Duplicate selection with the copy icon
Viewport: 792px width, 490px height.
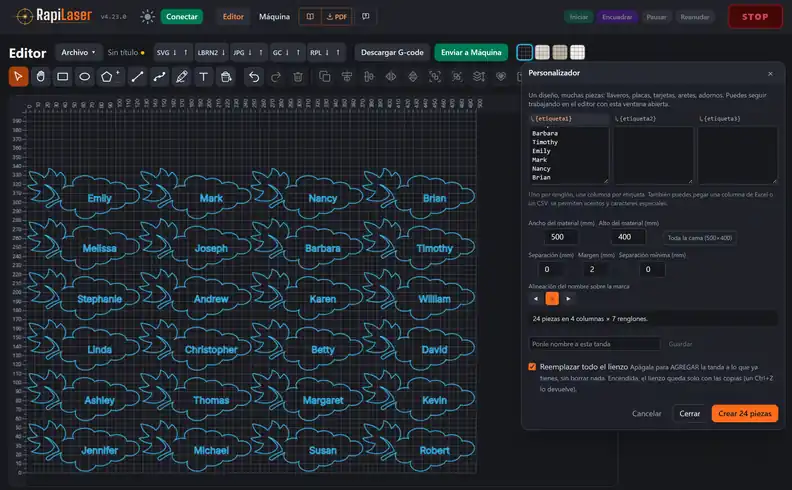click(325, 77)
